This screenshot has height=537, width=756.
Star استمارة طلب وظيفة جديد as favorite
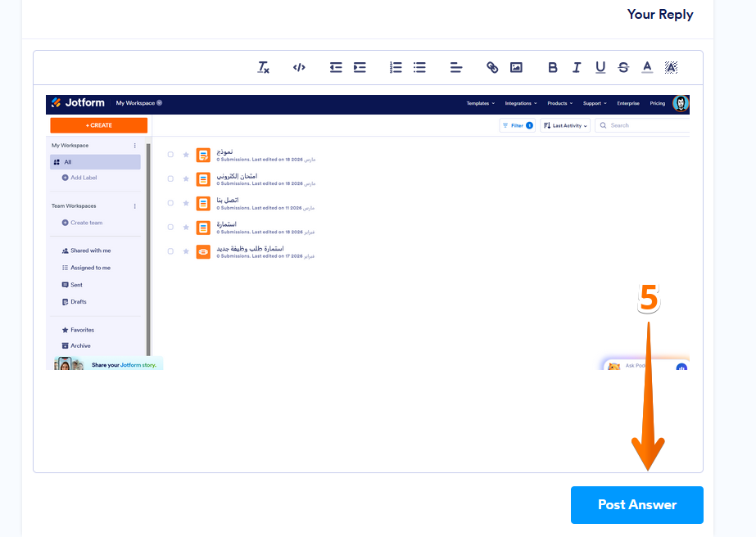(x=186, y=251)
